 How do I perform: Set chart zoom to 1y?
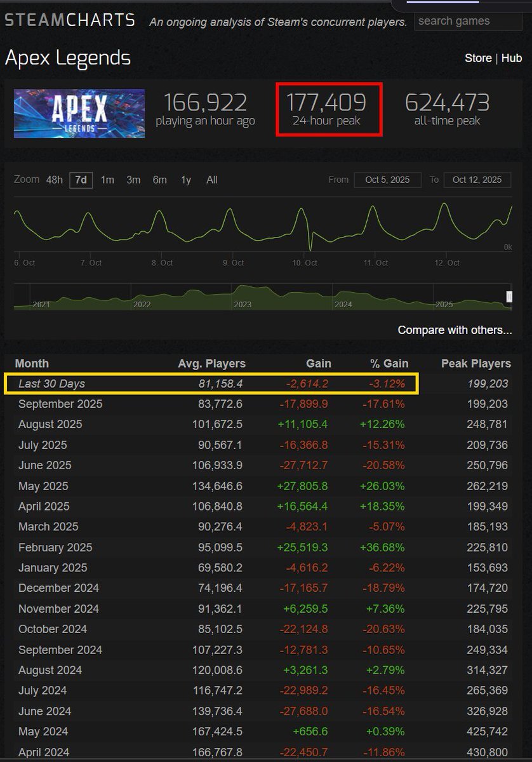coord(185,180)
